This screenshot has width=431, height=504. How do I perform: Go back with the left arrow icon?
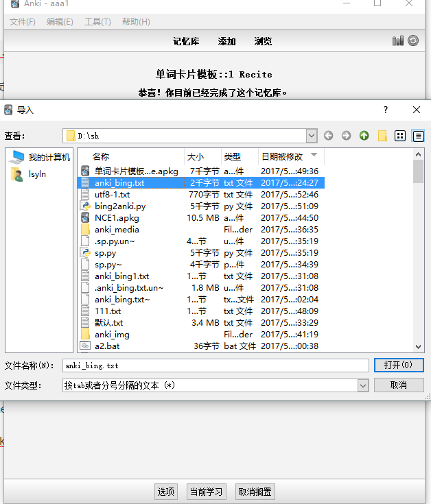coord(328,136)
